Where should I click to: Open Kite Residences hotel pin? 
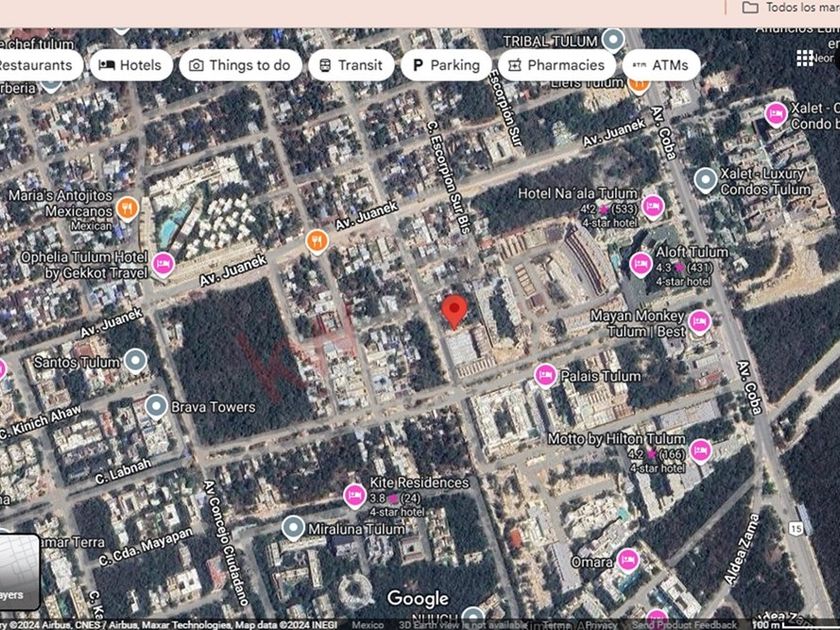(x=354, y=496)
